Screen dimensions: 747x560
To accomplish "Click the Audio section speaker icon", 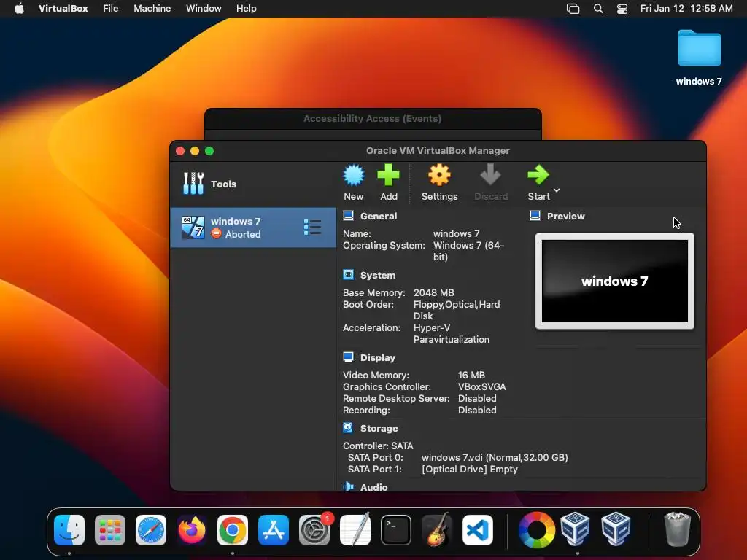I will pyautogui.click(x=348, y=486).
